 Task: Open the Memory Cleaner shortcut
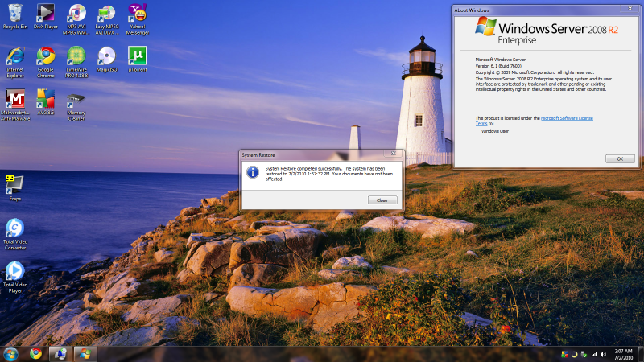click(x=76, y=107)
